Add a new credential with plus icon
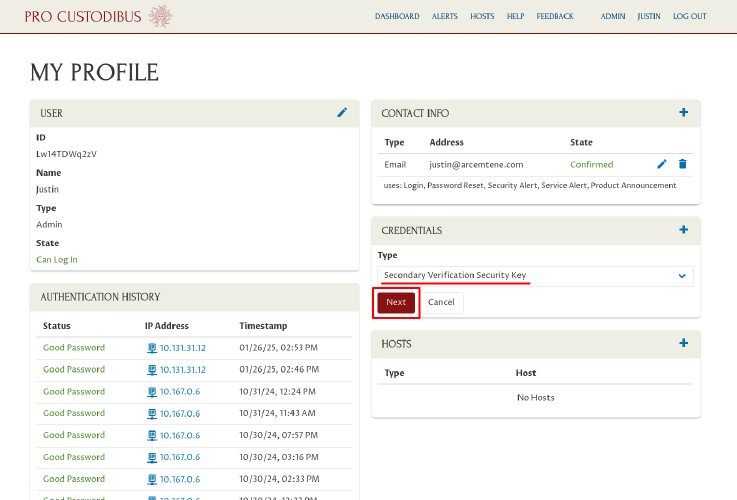 pyautogui.click(x=683, y=230)
